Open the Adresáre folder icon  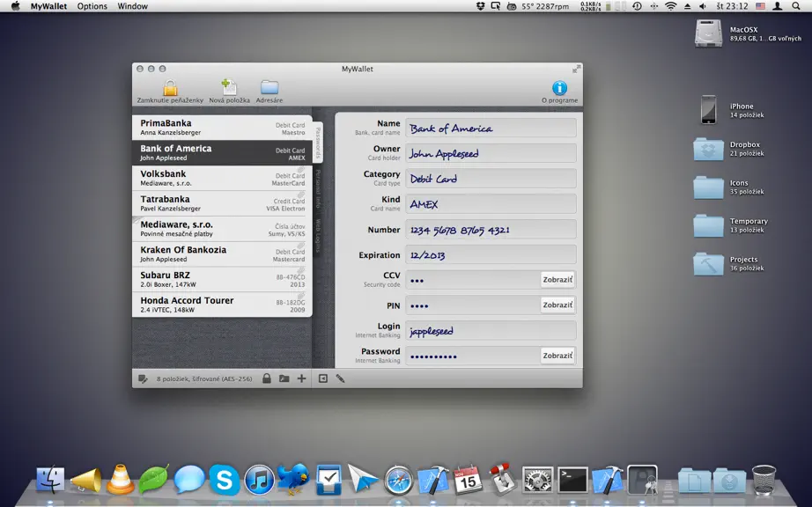[x=269, y=87]
